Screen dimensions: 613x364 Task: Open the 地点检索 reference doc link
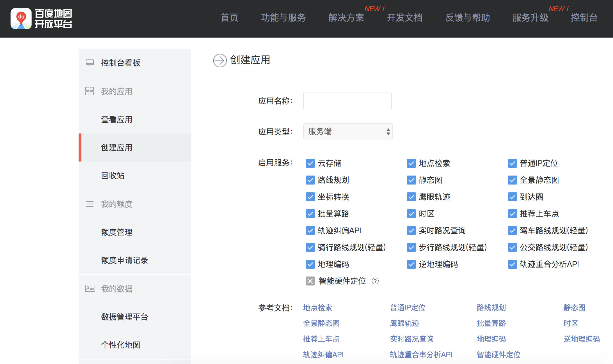click(318, 308)
